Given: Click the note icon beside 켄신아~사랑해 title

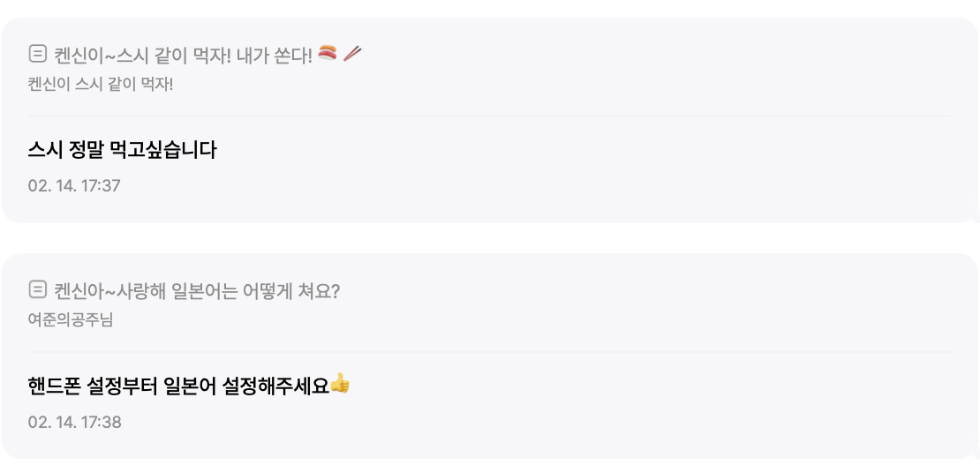Looking at the screenshot, I should click(37, 289).
